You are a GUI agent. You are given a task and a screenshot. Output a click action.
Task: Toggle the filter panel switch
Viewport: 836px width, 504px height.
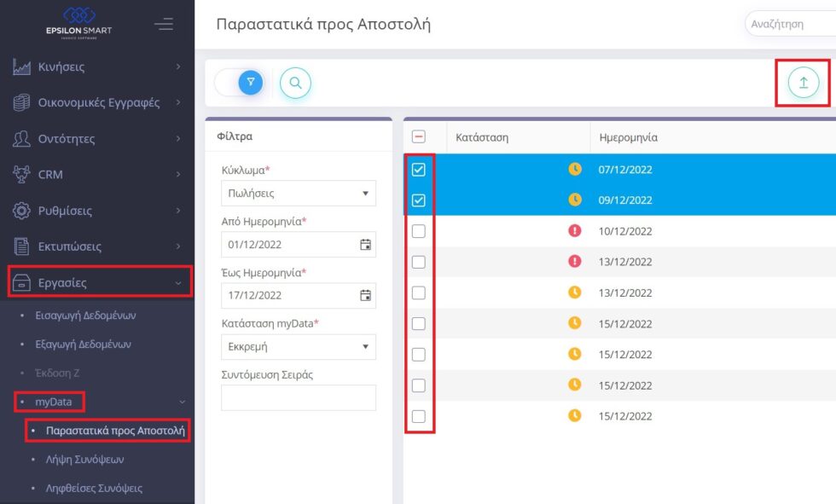pos(240,83)
